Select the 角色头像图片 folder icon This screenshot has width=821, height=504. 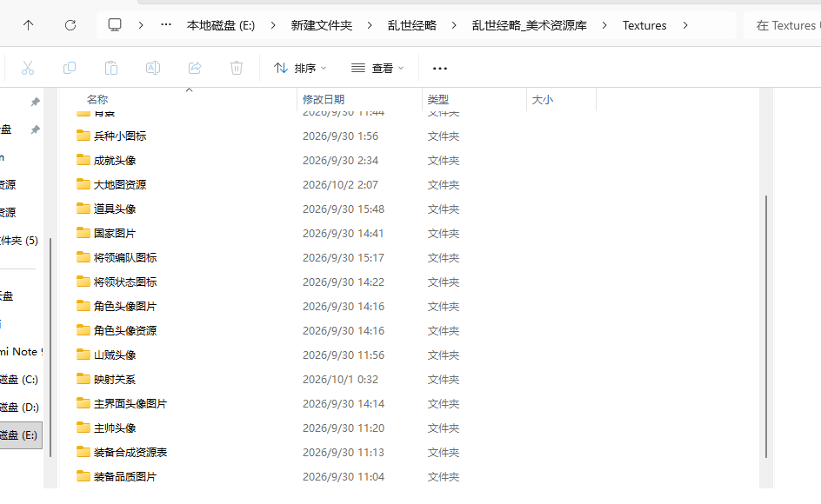(83, 306)
